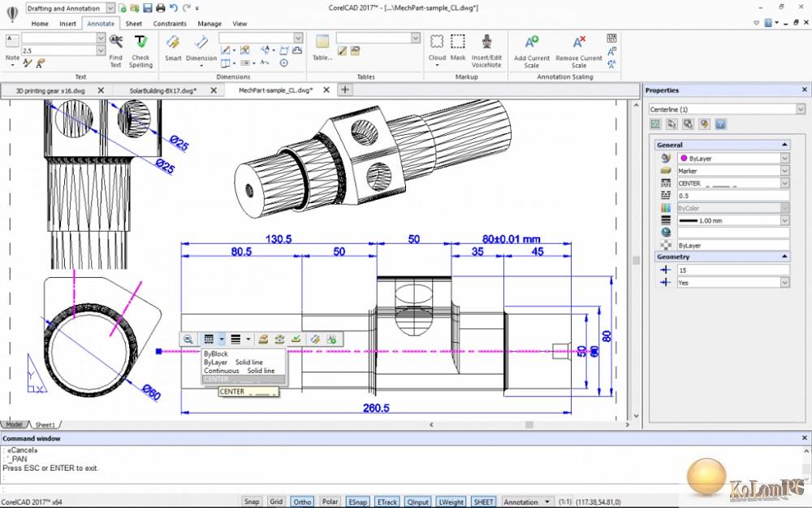Open the Annotation scale dropdown in status bar
812x508 pixels.
click(527, 501)
